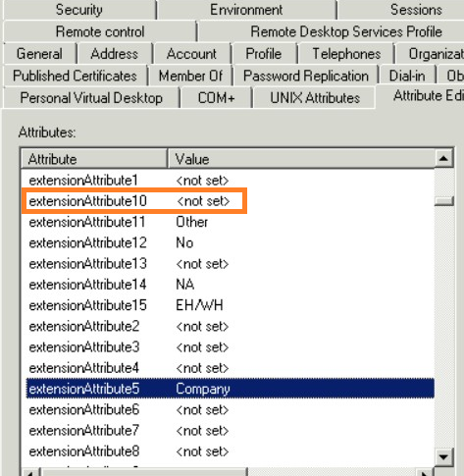The image size is (464, 476).
Task: Switch to the Password Replication tab
Action: (x=306, y=76)
